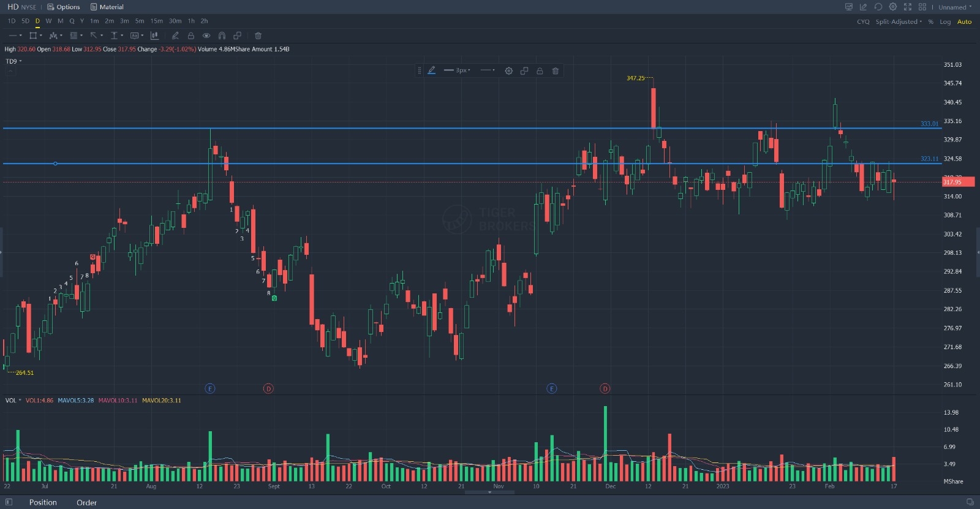This screenshot has height=509, width=980.
Task: Toggle the CYQ chip distribution
Action: coord(863,21)
